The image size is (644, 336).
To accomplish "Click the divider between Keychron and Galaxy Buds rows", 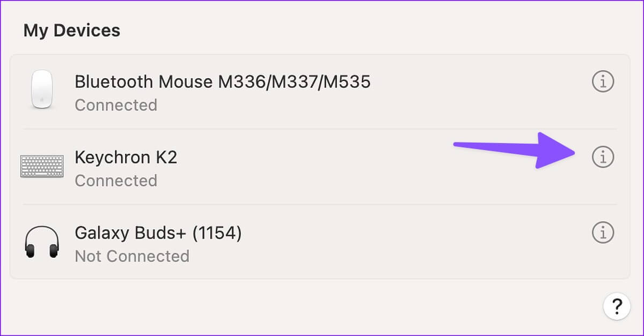I will click(x=322, y=204).
